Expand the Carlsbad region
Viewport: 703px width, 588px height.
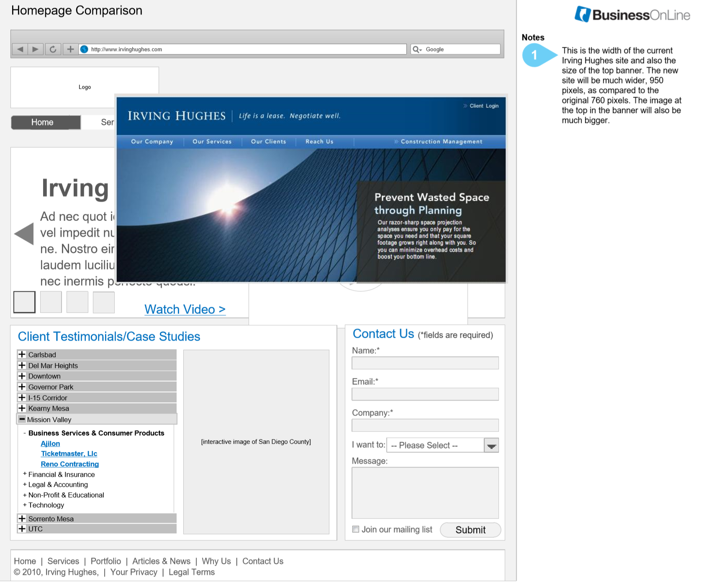(x=97, y=354)
